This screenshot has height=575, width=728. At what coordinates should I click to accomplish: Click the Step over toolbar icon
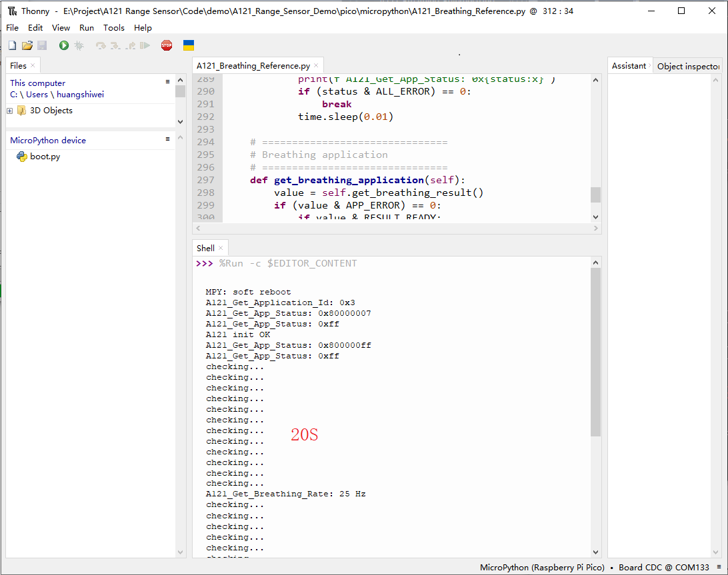[101, 45]
